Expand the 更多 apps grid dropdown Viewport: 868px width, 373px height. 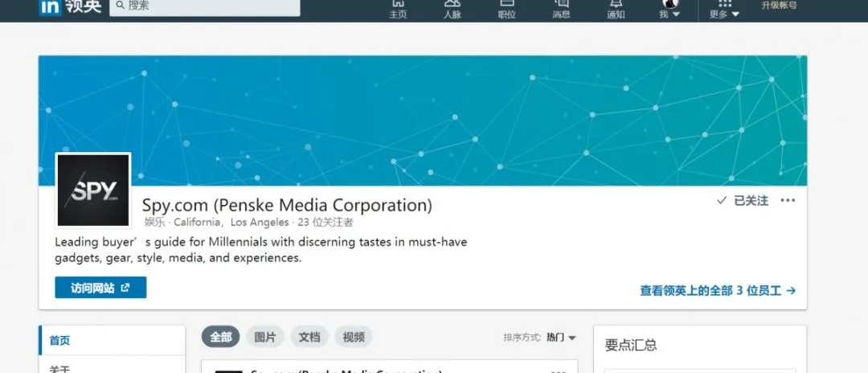(725, 10)
